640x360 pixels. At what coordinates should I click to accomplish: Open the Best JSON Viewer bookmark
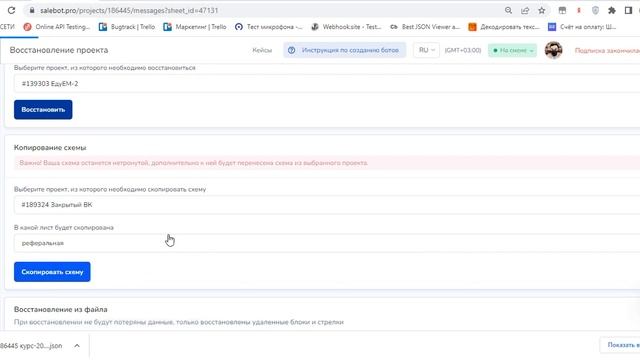[425, 27]
